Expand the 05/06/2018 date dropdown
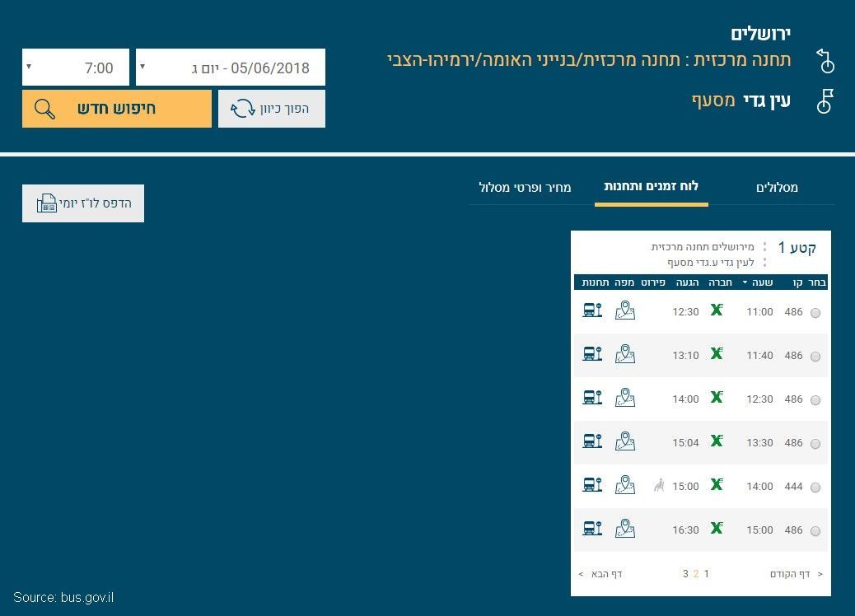Viewport: 855px width, 616px height. 231,67
